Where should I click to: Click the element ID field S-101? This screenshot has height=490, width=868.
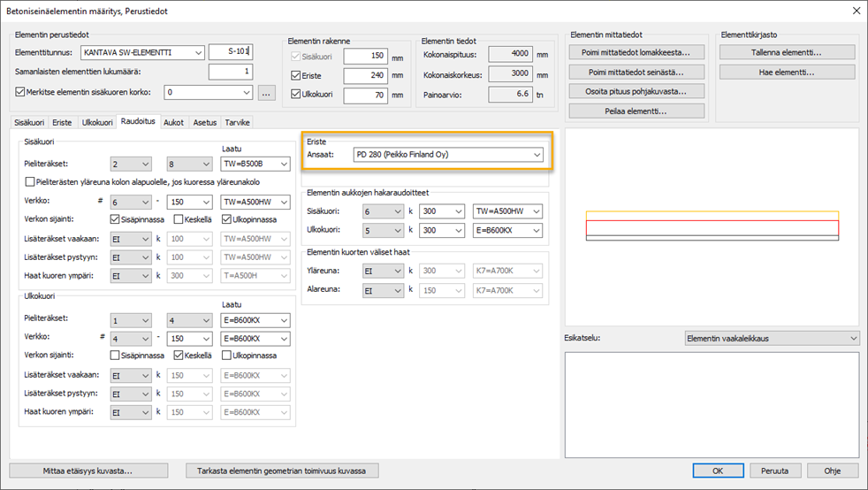[231, 51]
